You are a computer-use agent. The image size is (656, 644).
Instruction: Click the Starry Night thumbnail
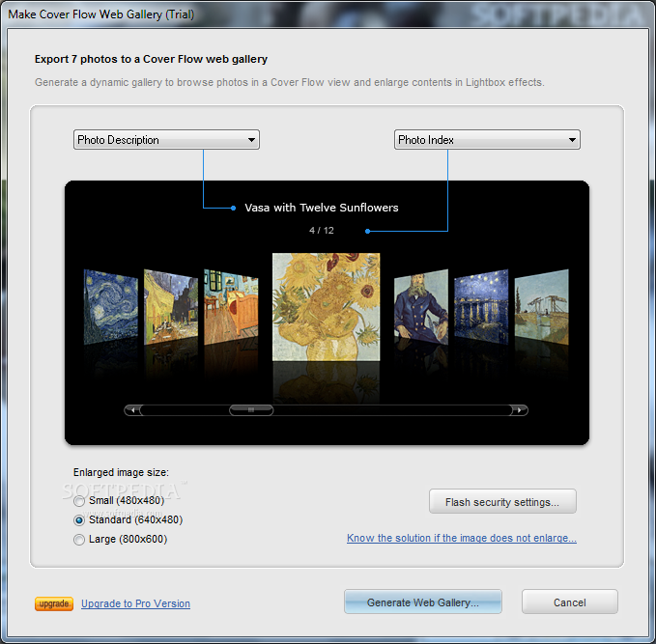(111, 307)
